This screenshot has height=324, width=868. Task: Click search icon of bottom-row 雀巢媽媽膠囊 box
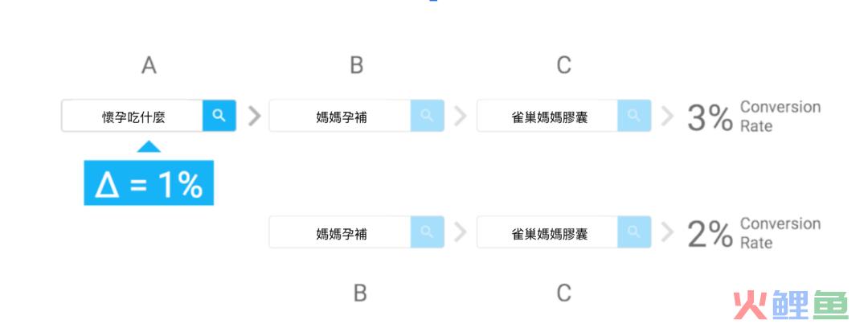pyautogui.click(x=634, y=232)
